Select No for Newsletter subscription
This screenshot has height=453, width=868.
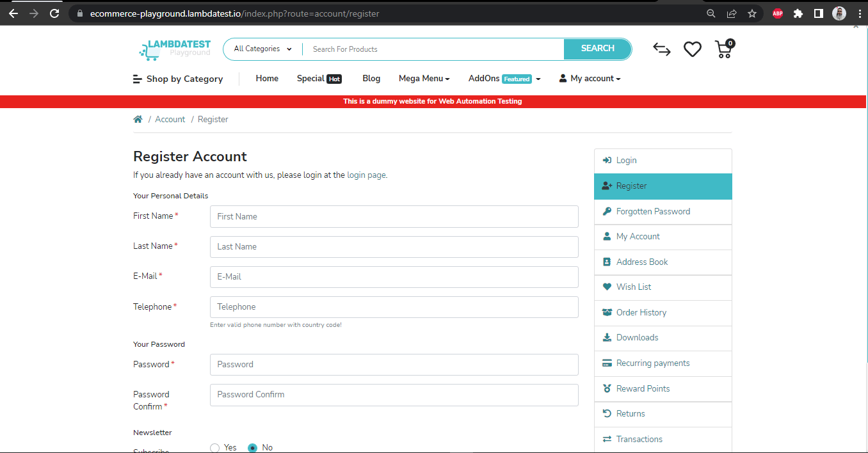point(253,448)
